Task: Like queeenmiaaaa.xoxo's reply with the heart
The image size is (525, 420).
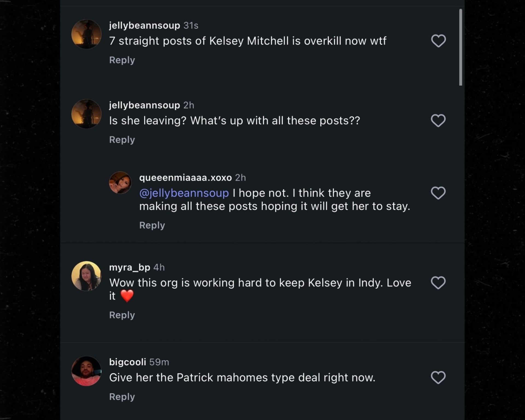Action: click(438, 193)
